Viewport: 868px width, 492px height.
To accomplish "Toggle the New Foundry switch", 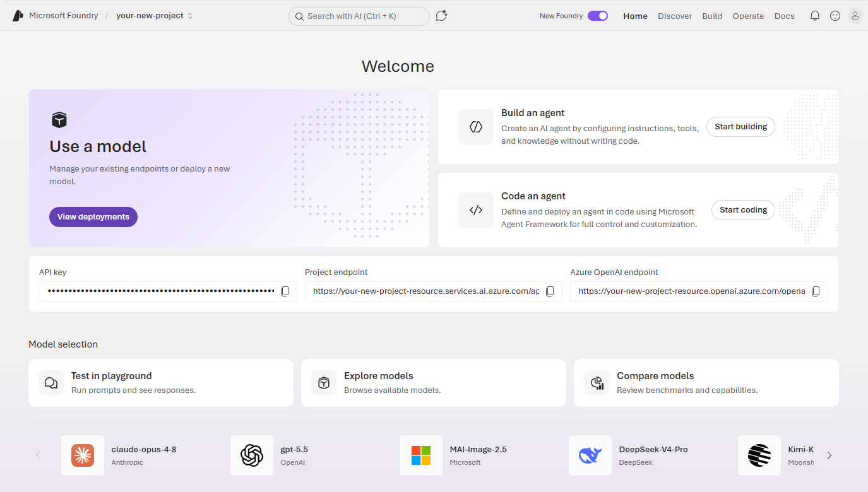I will tap(598, 16).
